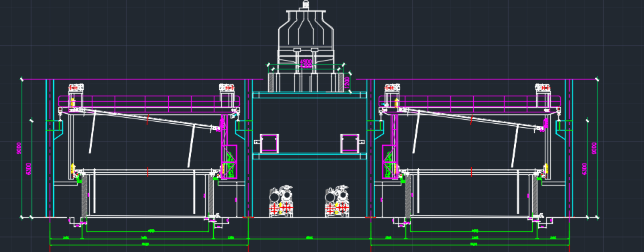644x252 pixels.
Task: Click the top-left motor on the right tank
Action: [x=392, y=88]
